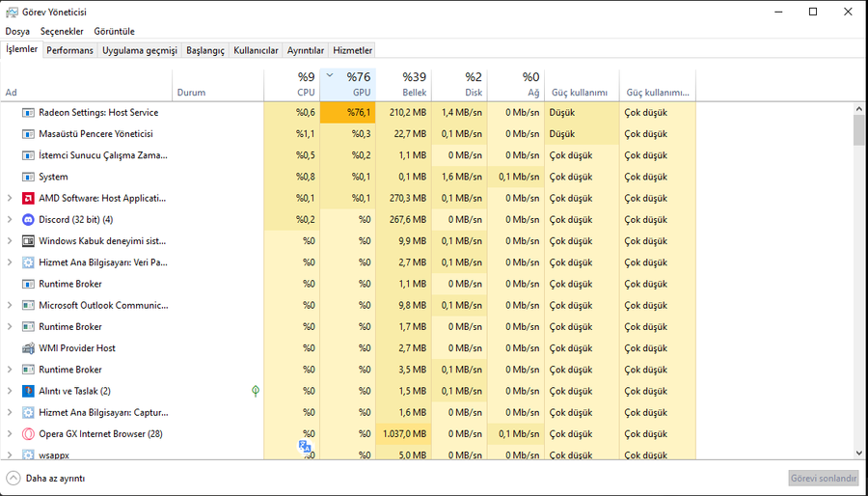868x496 pixels.
Task: Click the scrollbar up arrow
Action: (859, 109)
